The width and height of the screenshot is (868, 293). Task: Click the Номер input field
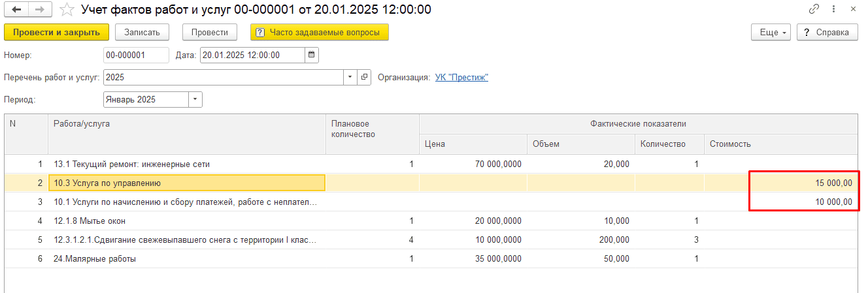(x=135, y=55)
